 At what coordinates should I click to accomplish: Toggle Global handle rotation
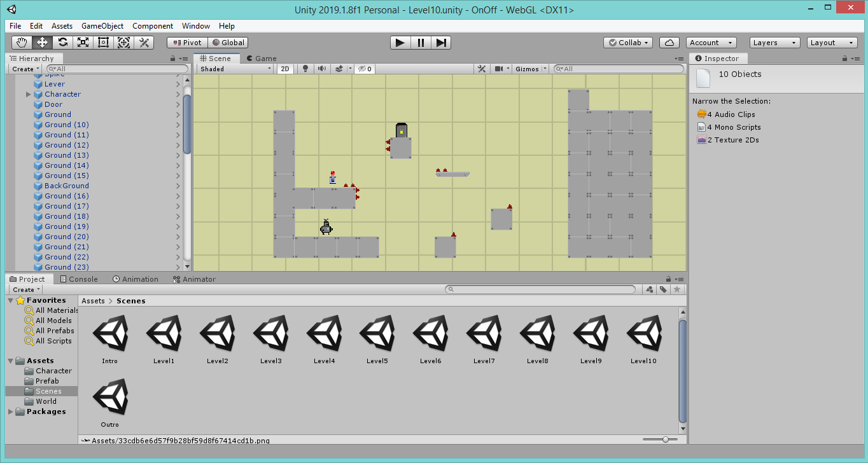[228, 43]
